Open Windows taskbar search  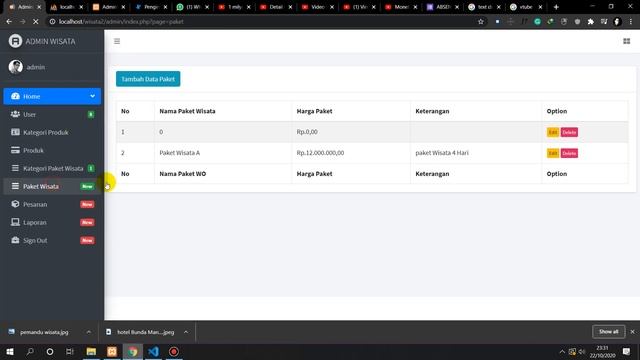(x=30, y=351)
